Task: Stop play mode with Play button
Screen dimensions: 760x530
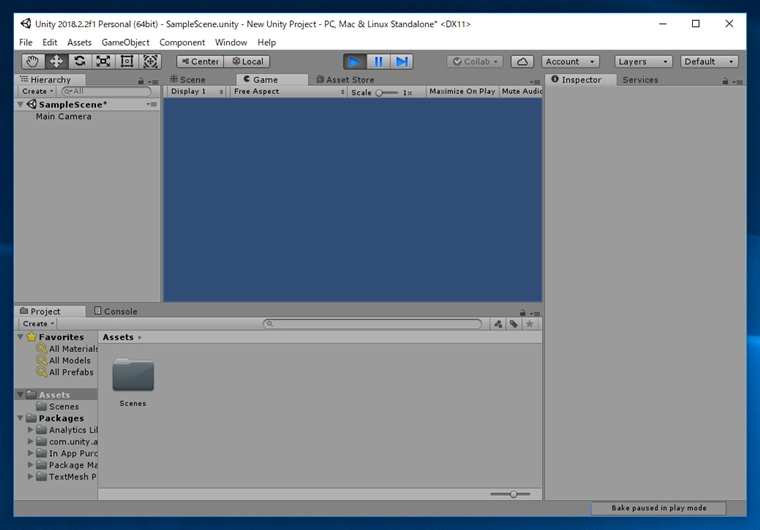Action: (355, 62)
